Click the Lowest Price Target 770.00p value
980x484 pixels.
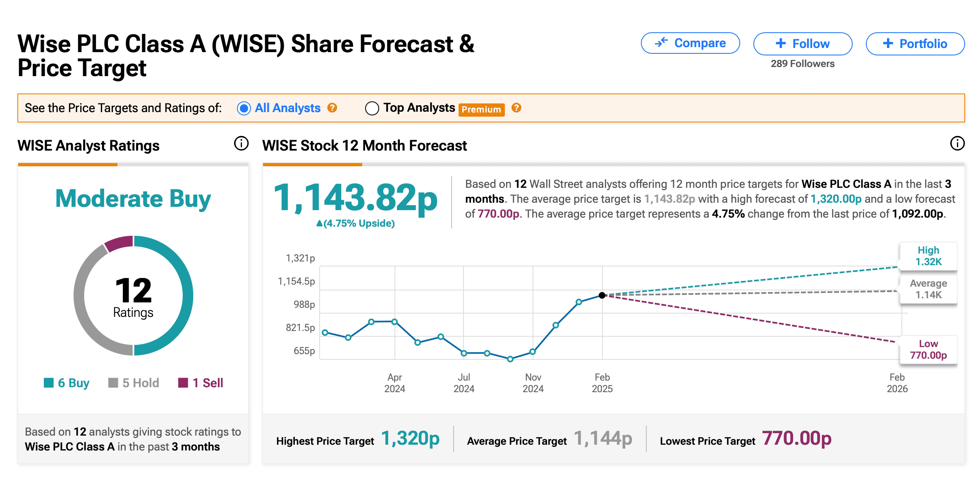click(797, 438)
